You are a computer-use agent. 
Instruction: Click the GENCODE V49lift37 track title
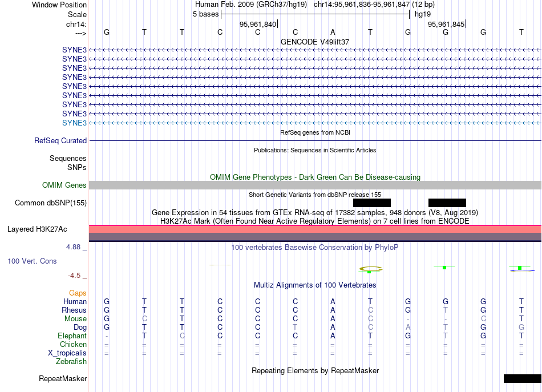(315, 42)
